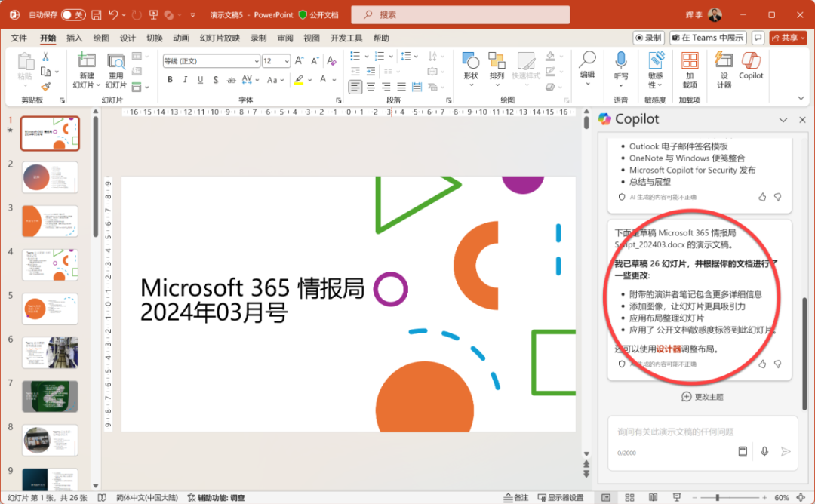Click the Format Painter brush icon
Screen dimensions: 815x504
tap(46, 86)
